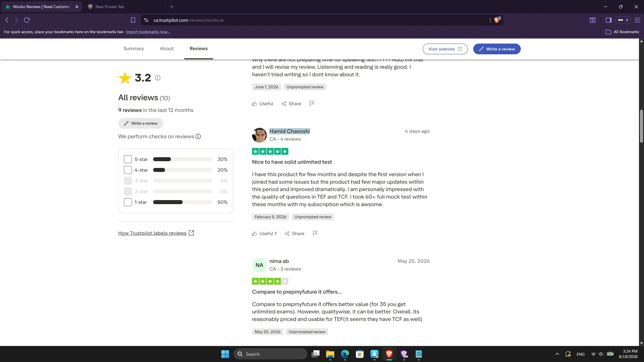Open the All Bookmarks folder
Viewport: 644px width, 362px height.
[x=623, y=32]
